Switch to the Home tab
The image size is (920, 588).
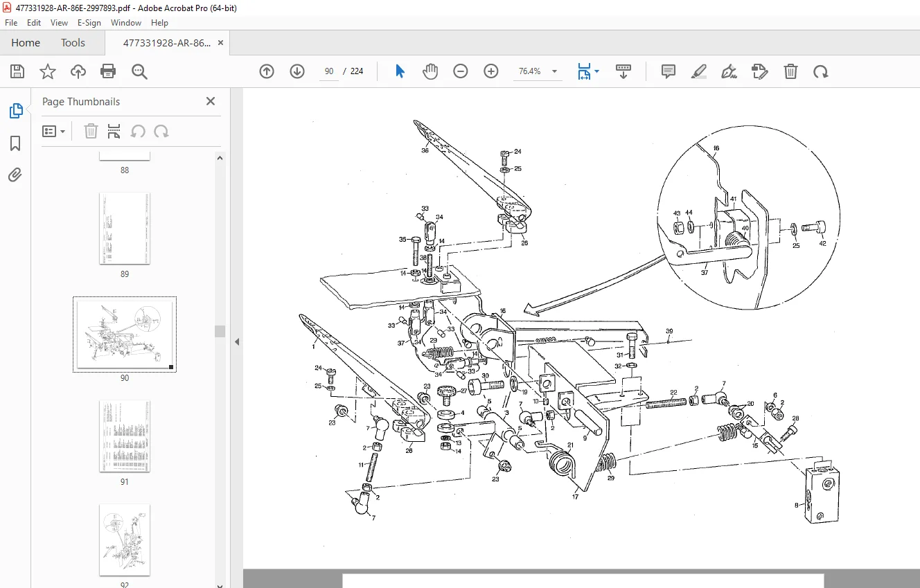(26, 43)
